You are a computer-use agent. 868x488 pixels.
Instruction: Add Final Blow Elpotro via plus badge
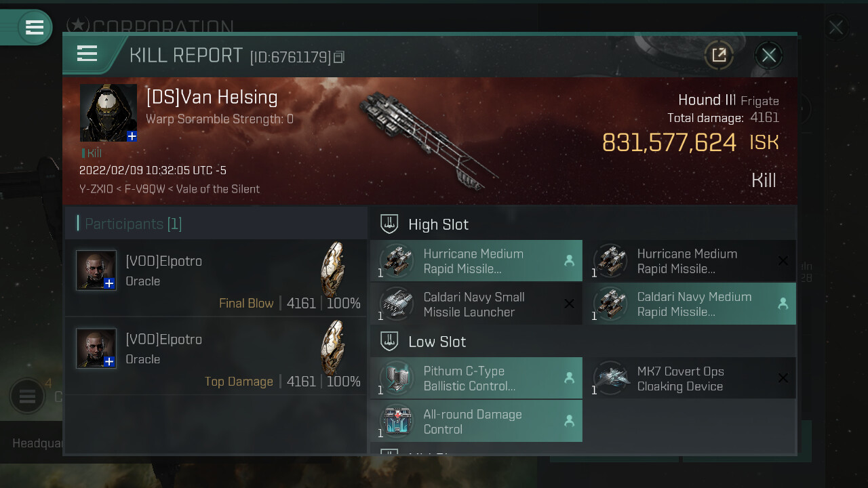pyautogui.click(x=109, y=283)
